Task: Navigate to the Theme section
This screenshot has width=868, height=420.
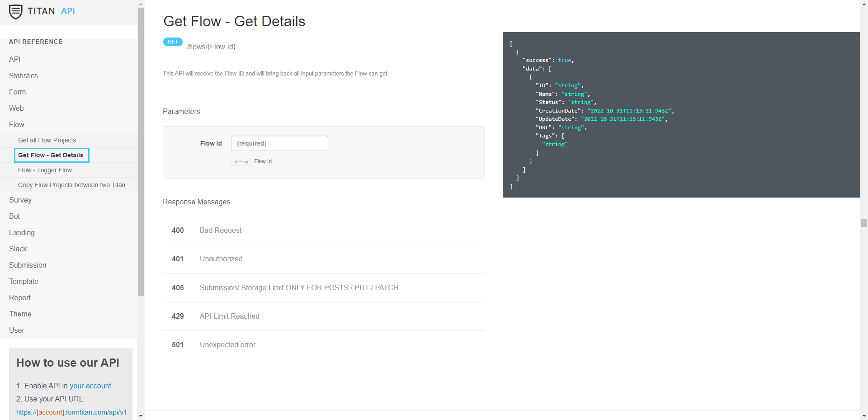Action: pos(20,314)
